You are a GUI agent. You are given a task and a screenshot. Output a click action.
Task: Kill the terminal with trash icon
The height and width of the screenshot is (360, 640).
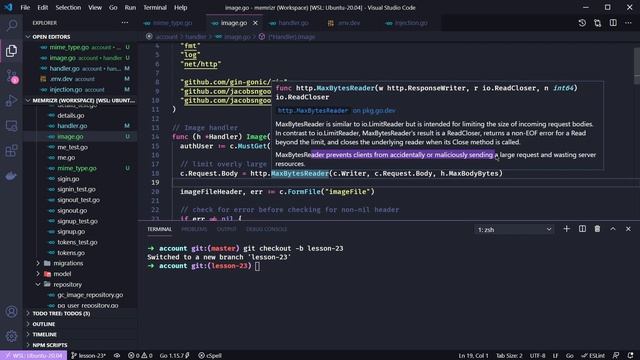coord(597,229)
